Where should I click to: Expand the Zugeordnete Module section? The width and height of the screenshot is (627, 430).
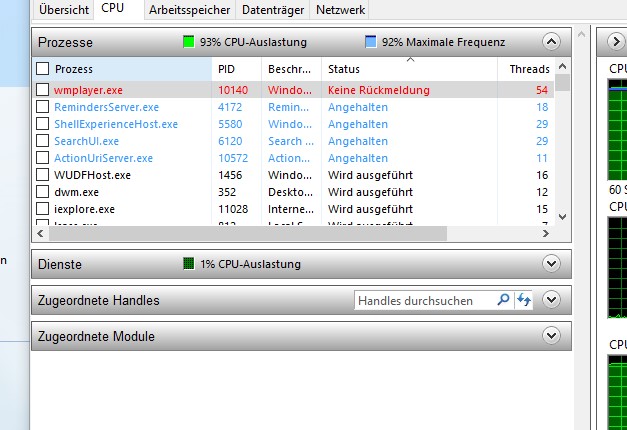551,336
